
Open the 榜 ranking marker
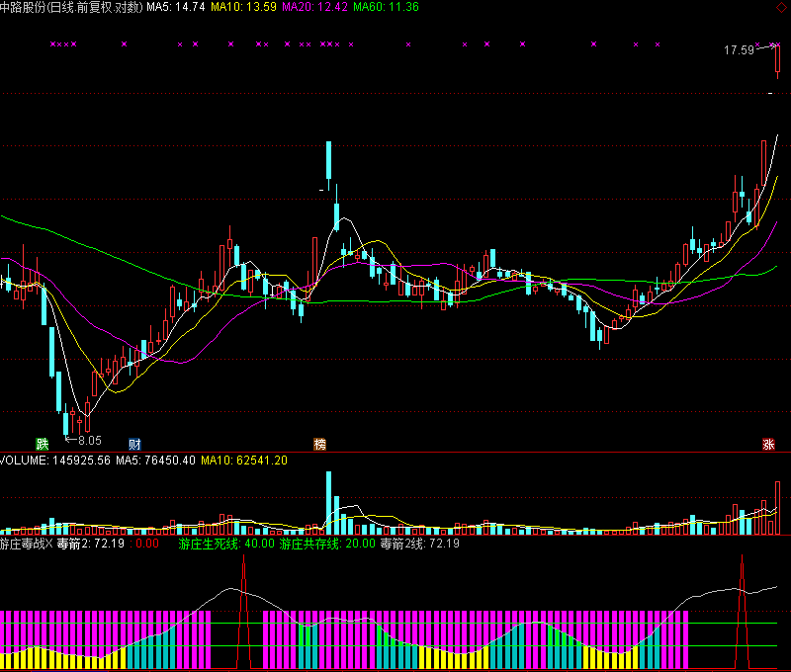click(319, 445)
